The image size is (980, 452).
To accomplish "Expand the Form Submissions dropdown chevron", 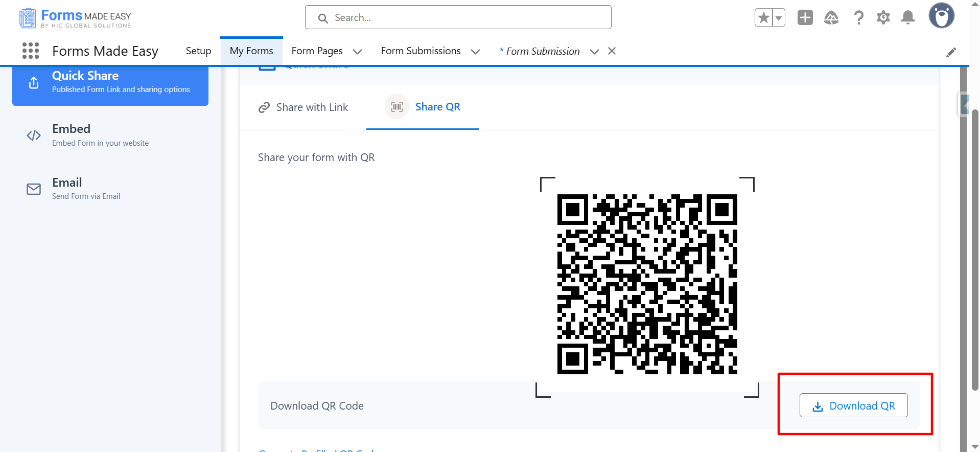I will coord(475,52).
